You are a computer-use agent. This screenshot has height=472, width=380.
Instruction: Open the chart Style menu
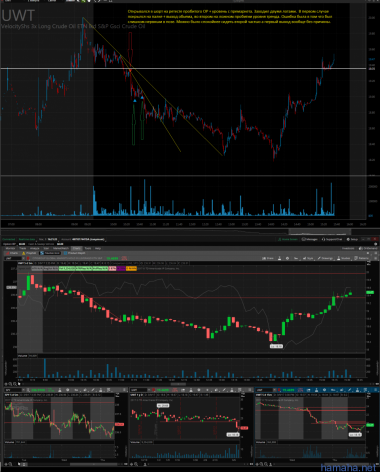click(308, 258)
